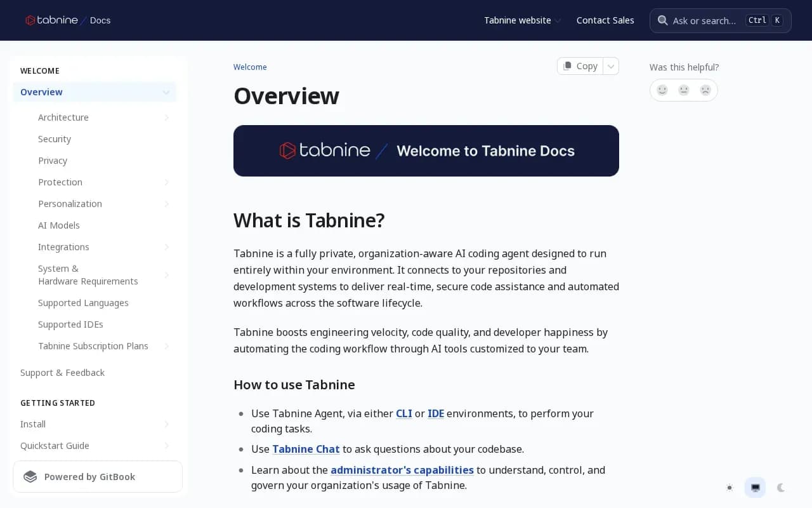Screen dimensions: 812x508
Task: Click the Copy page button
Action: [x=580, y=66]
